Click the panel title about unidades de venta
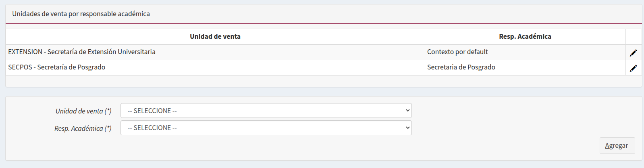The image size is (644, 168). click(81, 14)
